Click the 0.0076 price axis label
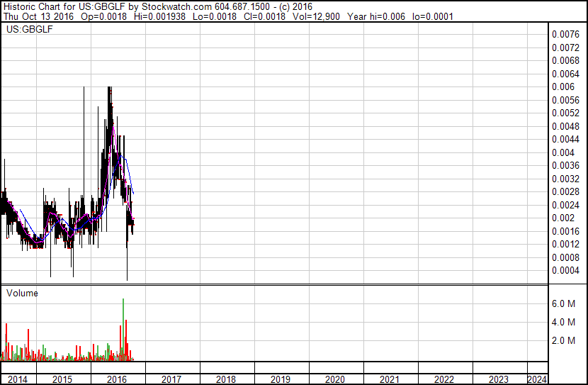 566,34
